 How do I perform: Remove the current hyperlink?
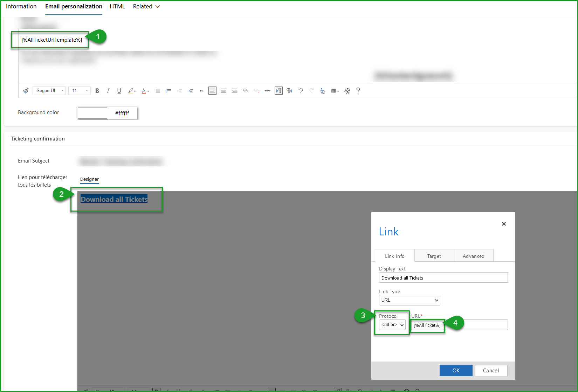pyautogui.click(x=256, y=90)
